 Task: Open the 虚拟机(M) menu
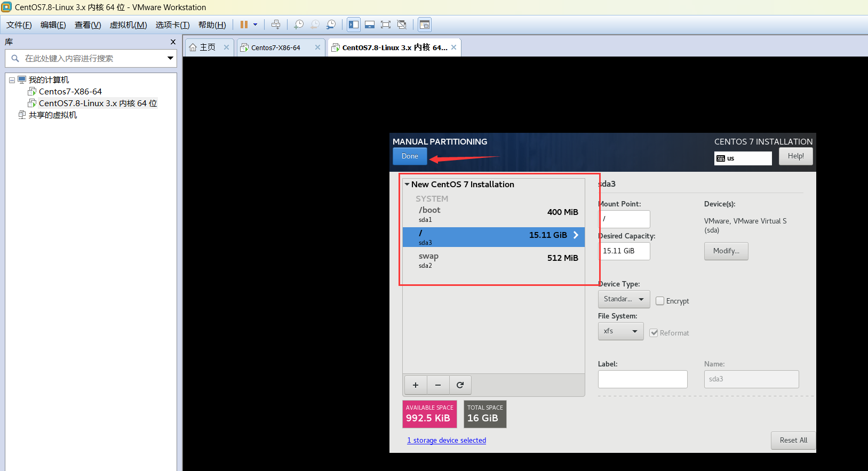pos(128,25)
